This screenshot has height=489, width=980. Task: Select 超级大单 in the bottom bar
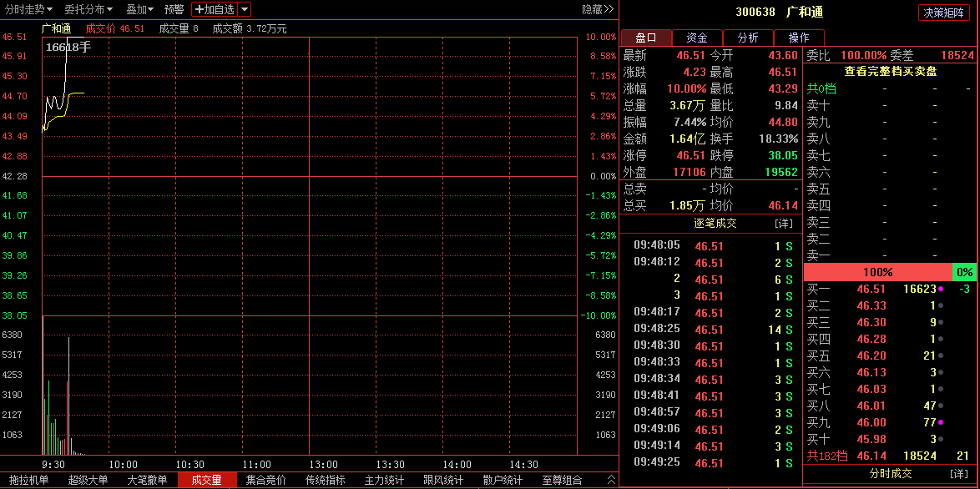pos(88,481)
